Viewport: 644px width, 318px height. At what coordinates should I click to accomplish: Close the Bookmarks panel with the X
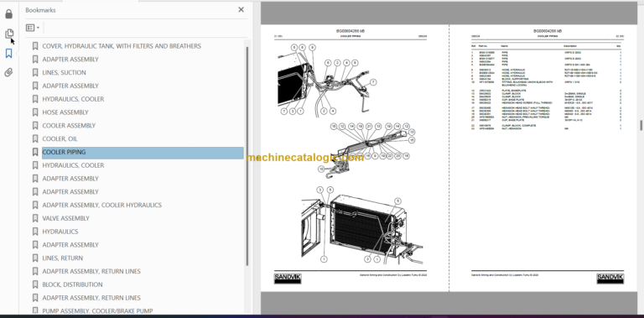point(241,10)
